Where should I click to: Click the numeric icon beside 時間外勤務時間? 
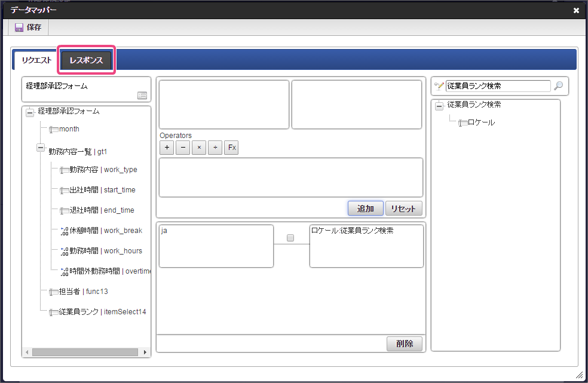pyautogui.click(x=65, y=271)
